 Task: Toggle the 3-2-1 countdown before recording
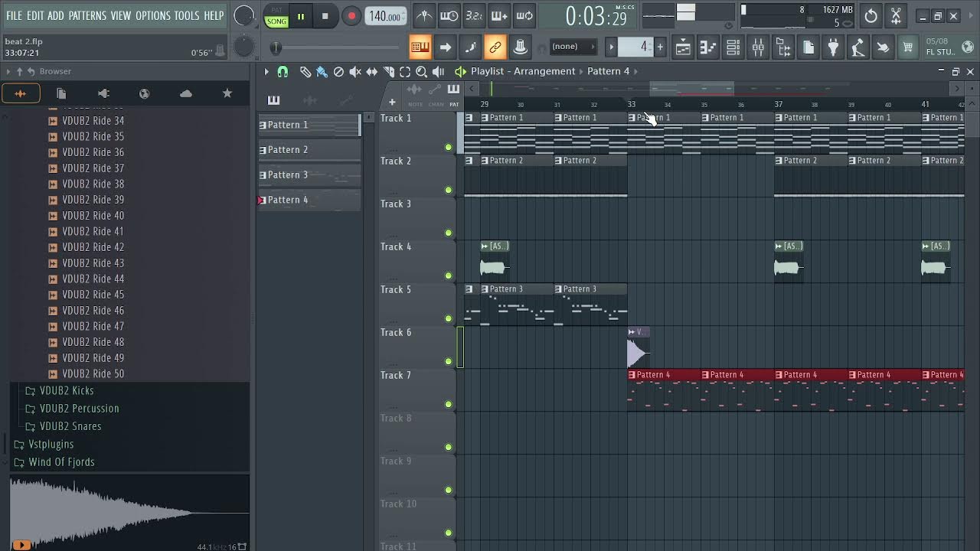point(474,15)
